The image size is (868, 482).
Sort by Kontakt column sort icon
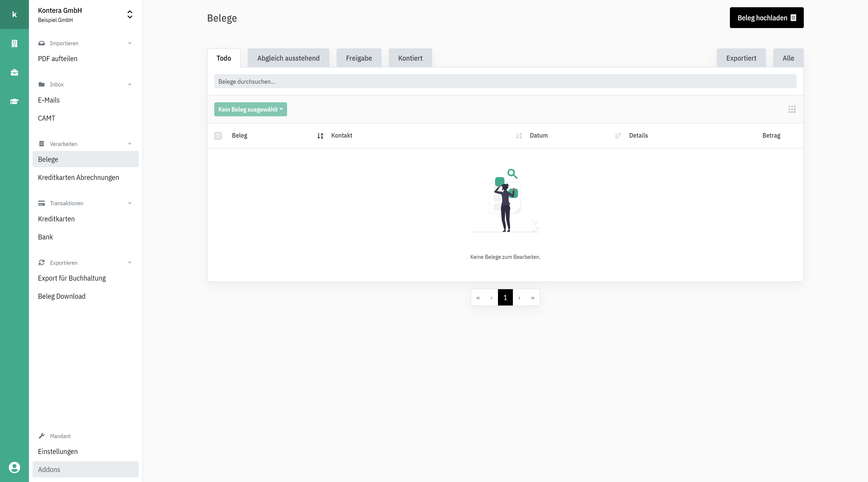point(519,136)
